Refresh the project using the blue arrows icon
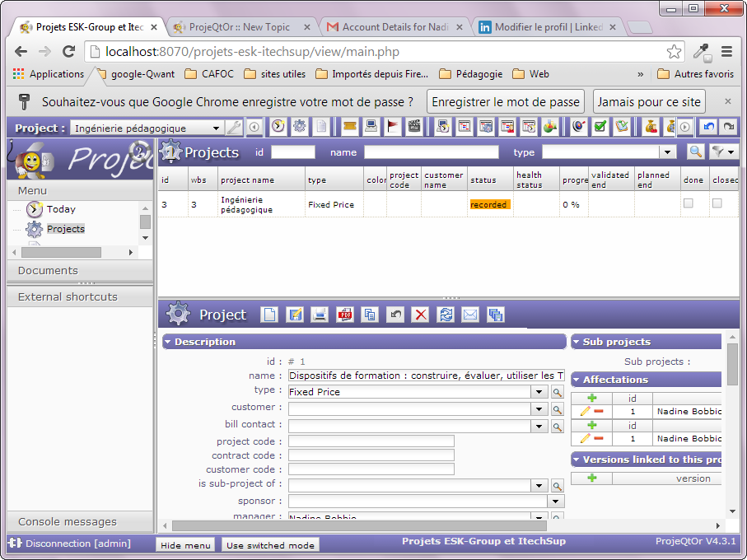The height and width of the screenshot is (560, 747). (446, 315)
